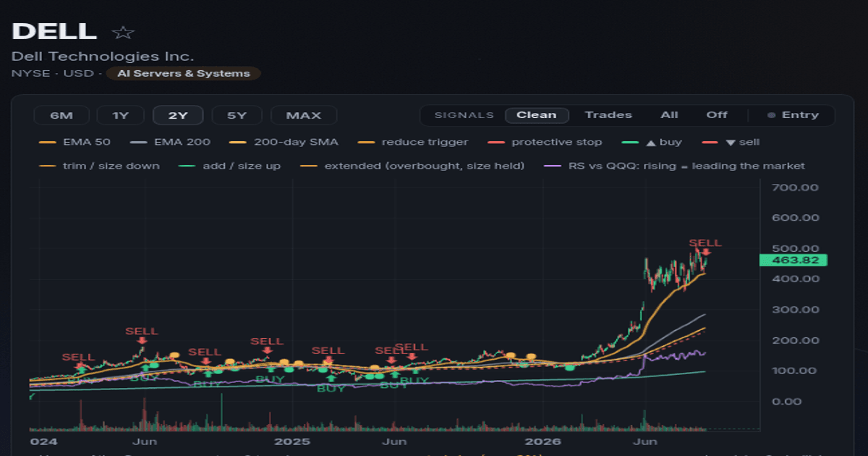Toggle add / size up legend entry
The image size is (868, 456).
230,166
